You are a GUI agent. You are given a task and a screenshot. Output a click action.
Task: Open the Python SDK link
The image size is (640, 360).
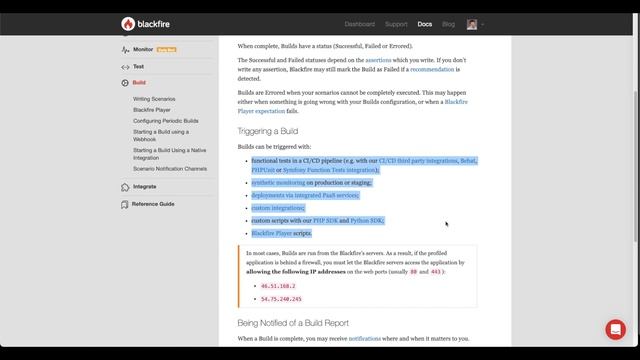[366, 220]
